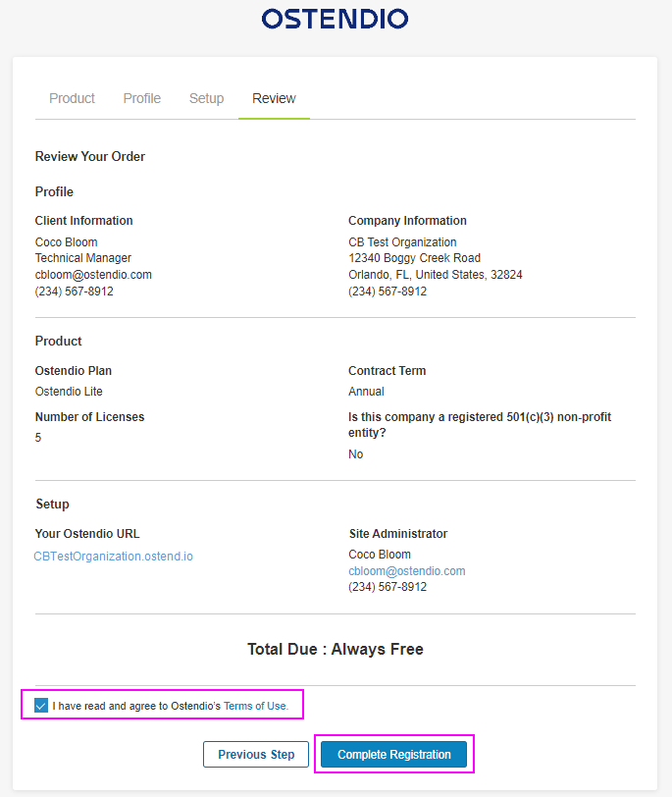Screen dimensions: 672x797
Task: Click the Ostendio logo
Action: point(335,19)
